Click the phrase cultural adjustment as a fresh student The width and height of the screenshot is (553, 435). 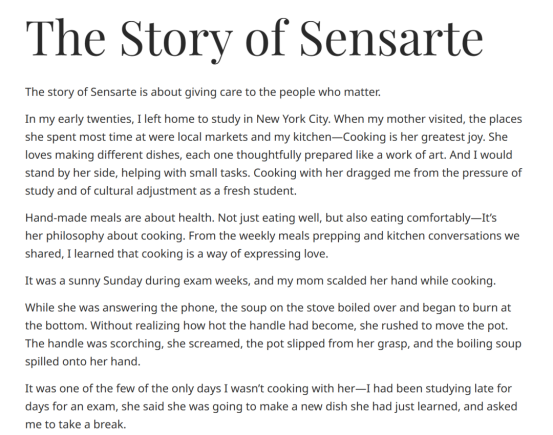(195, 191)
